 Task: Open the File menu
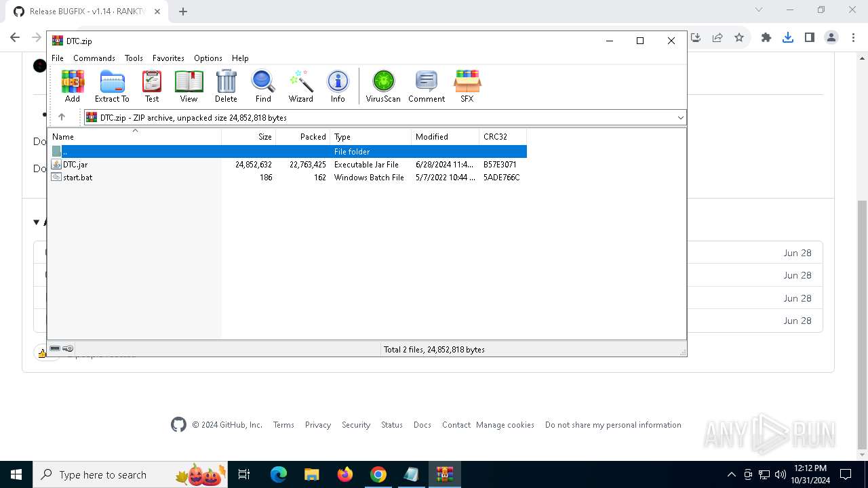click(58, 58)
